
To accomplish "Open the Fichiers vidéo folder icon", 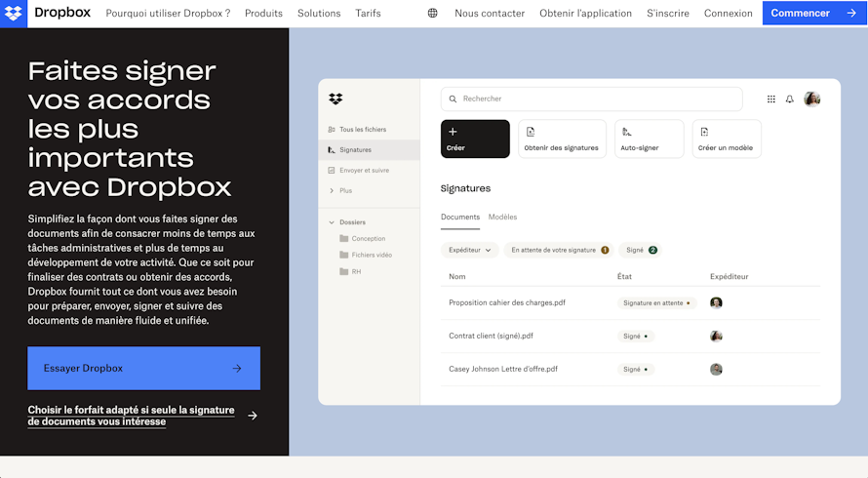I will [x=343, y=255].
